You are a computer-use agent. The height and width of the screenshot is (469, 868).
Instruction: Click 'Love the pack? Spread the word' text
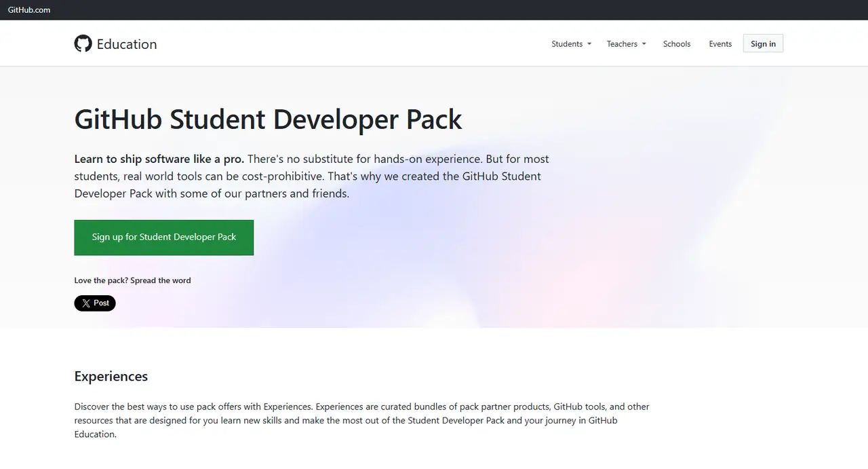point(132,280)
